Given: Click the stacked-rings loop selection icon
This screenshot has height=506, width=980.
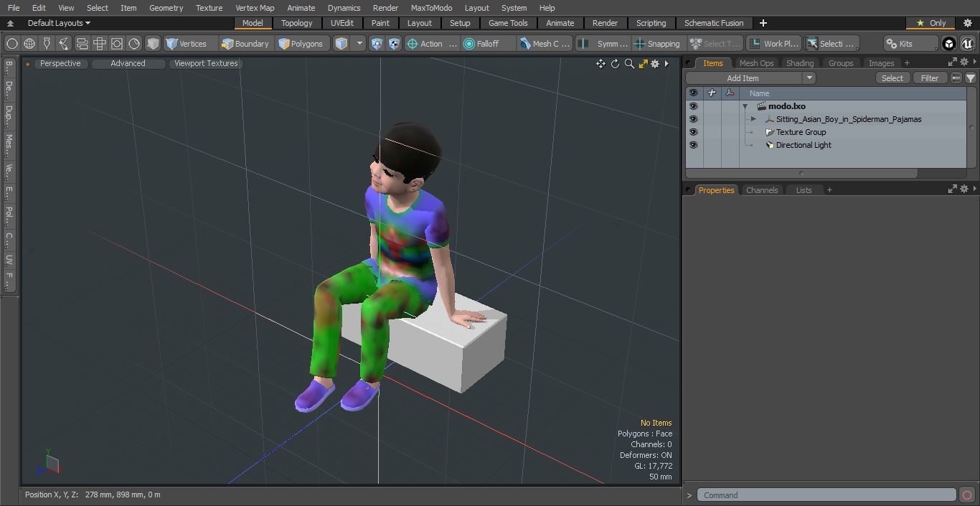Looking at the screenshot, I should [x=82, y=44].
